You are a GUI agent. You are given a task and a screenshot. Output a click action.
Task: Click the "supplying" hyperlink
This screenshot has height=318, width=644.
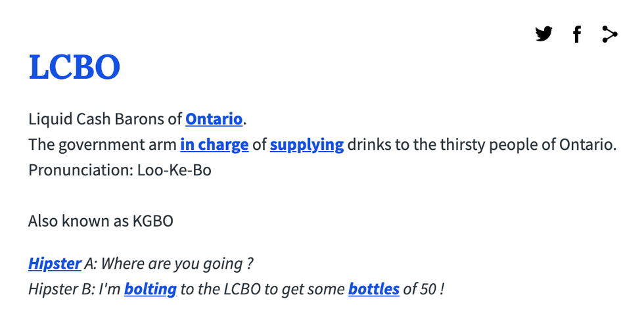307,144
